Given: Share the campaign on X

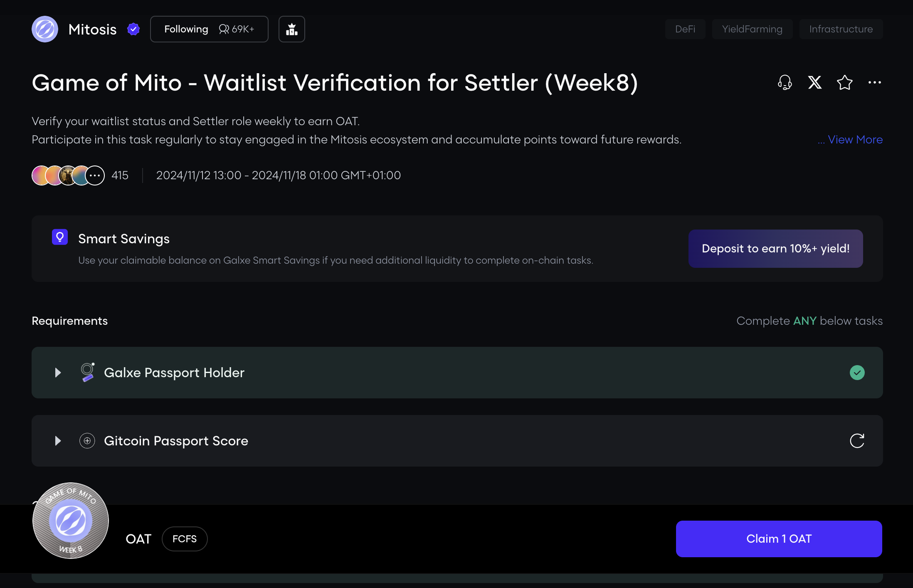Looking at the screenshot, I should pos(814,82).
